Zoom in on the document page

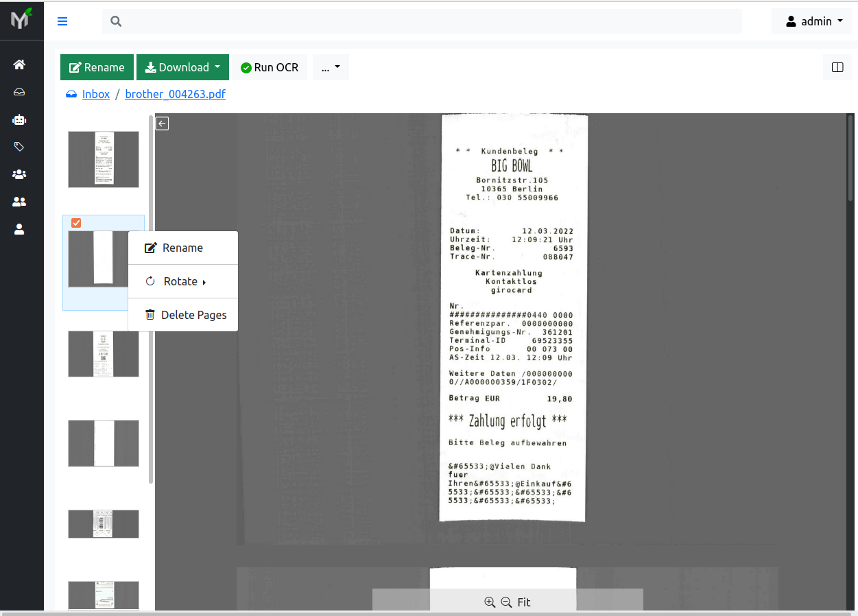(490, 602)
